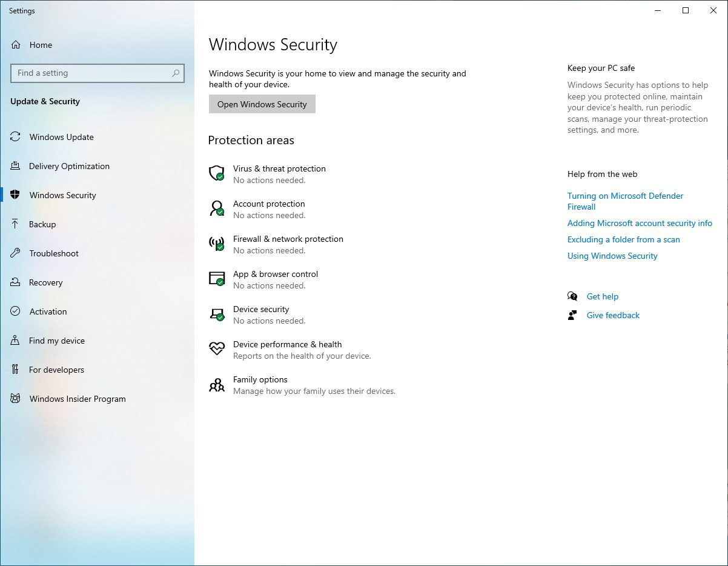Click the Family options people icon

(x=217, y=385)
